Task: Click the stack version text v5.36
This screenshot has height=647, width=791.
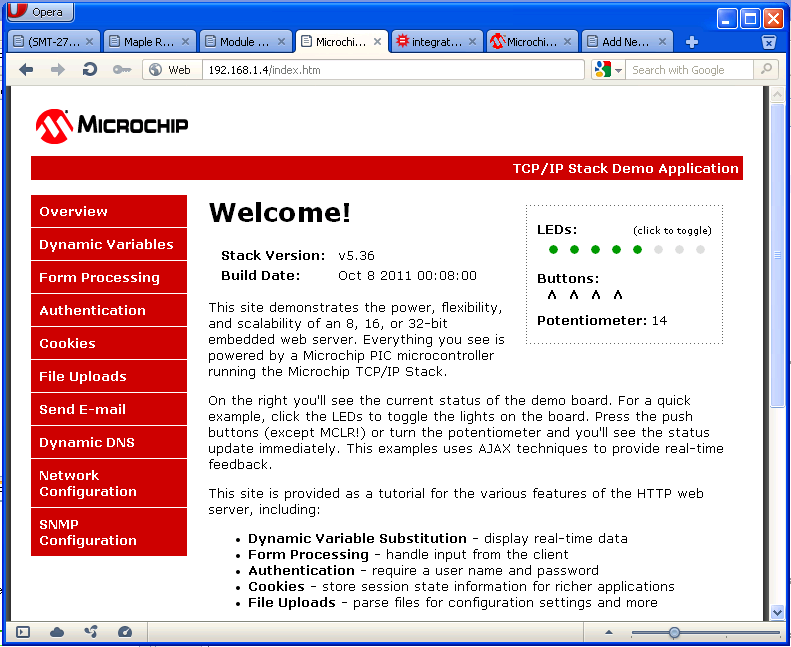Action: [356, 256]
